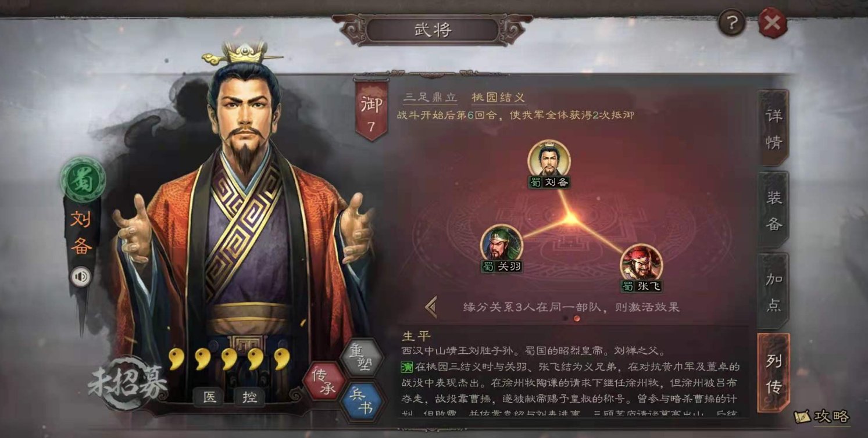Open the help question mark icon
The height and width of the screenshot is (438, 868).
click(732, 23)
